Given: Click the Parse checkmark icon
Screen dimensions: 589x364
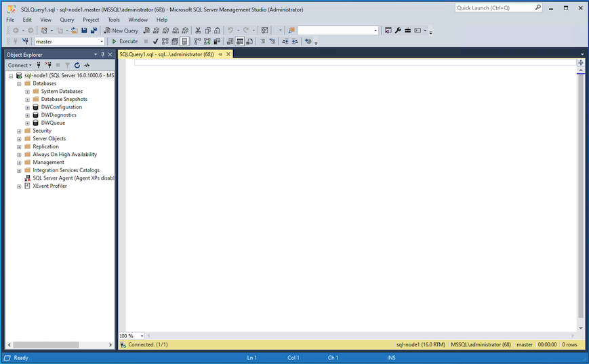Looking at the screenshot, I should pos(155,41).
